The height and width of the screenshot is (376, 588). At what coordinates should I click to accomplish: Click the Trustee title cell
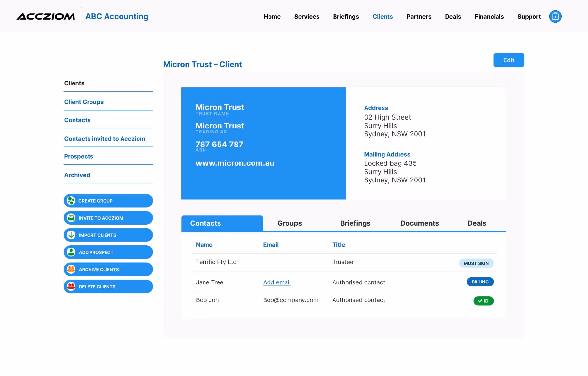tap(342, 262)
